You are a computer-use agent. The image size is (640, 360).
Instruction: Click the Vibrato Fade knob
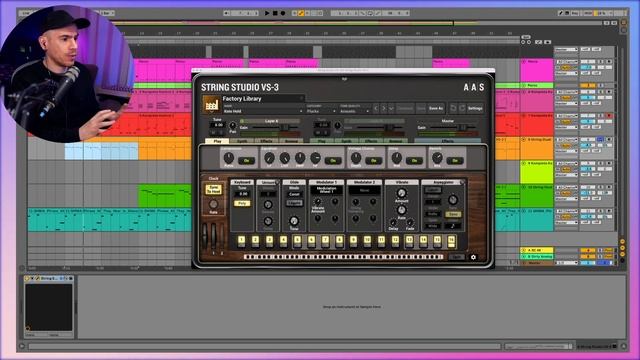(x=410, y=223)
